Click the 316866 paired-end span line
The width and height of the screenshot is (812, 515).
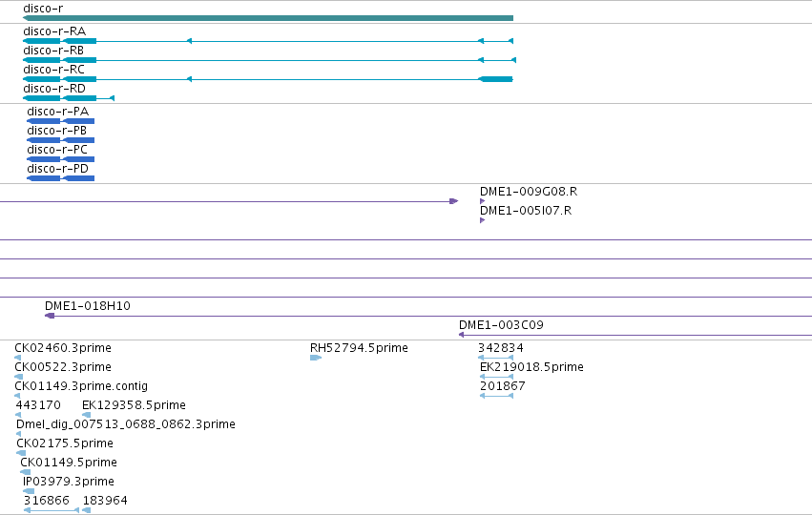pyautogui.click(x=52, y=510)
